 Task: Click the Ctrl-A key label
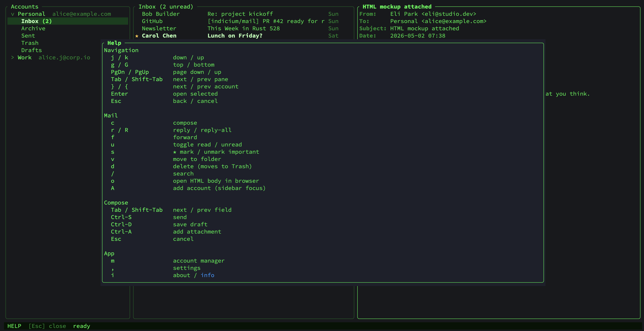[121, 232]
